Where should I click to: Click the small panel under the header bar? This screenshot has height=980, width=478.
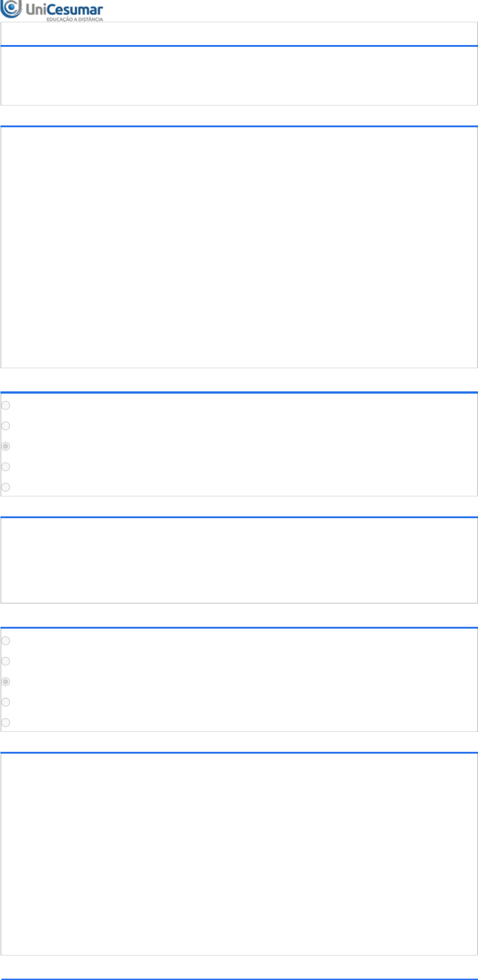[x=239, y=76]
